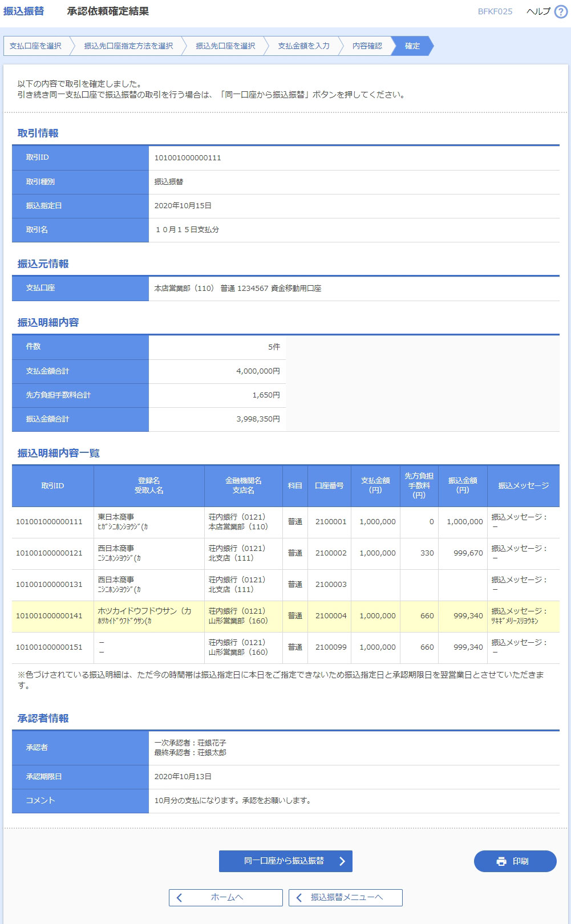The height and width of the screenshot is (924, 571).
Task: Click the 5件 count value
Action: pos(274,347)
